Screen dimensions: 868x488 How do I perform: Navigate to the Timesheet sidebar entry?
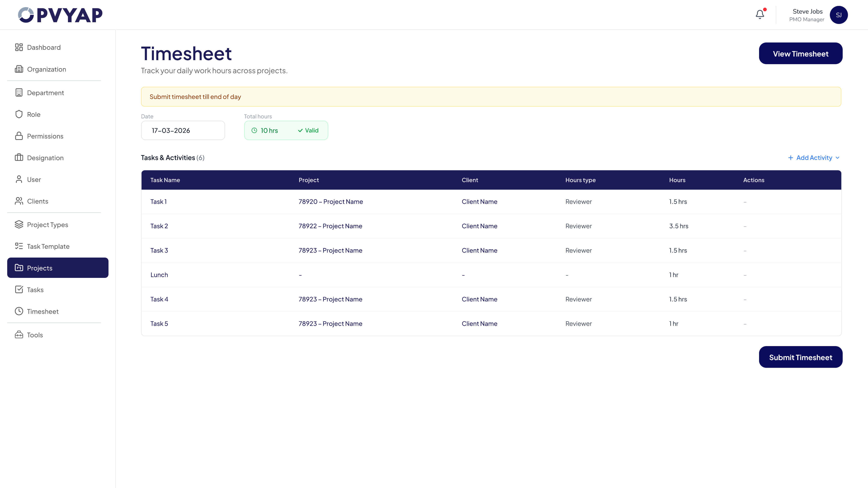(42, 311)
